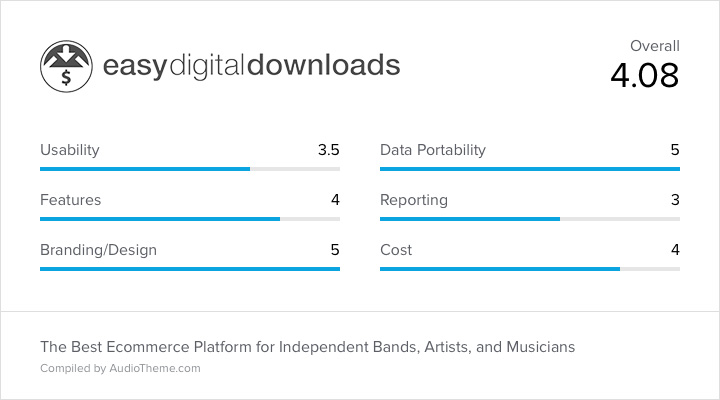Click the Branding/Design rating label
The width and height of the screenshot is (720, 400).
coord(98,250)
